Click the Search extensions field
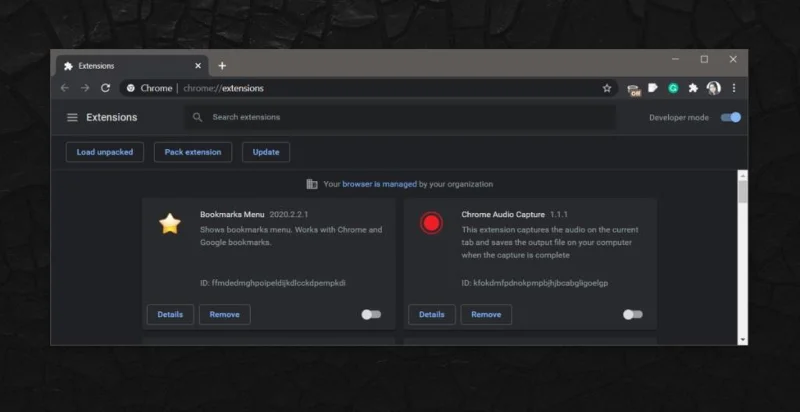The width and height of the screenshot is (800, 412). click(x=400, y=117)
